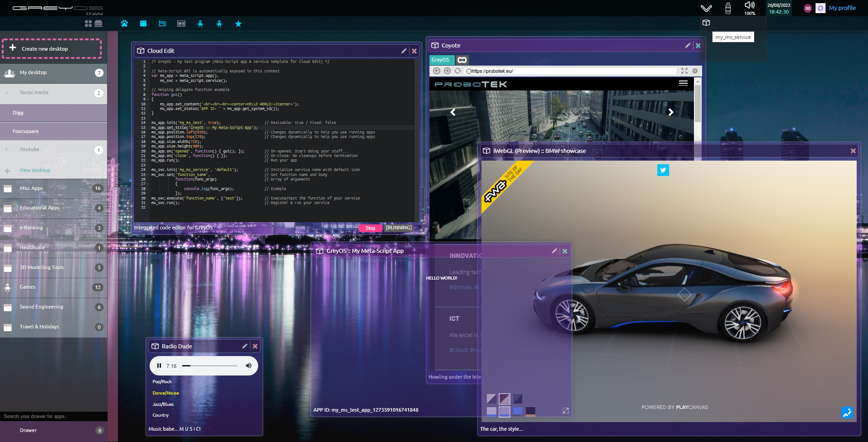Open the infinity-logo tab in Coyote
The image size is (868, 442).
point(462,60)
